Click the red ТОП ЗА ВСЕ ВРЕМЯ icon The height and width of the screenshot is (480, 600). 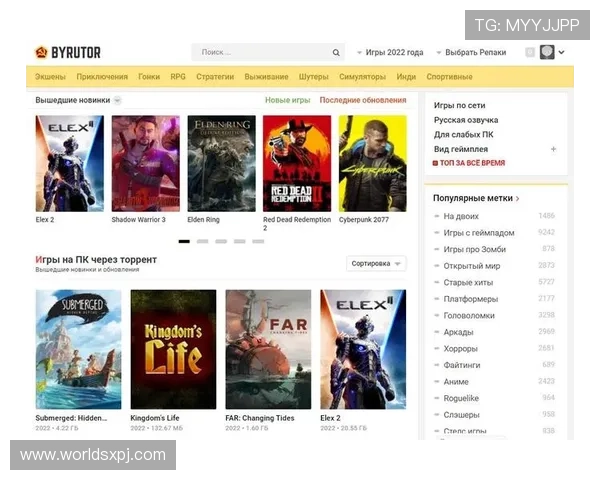coord(435,163)
